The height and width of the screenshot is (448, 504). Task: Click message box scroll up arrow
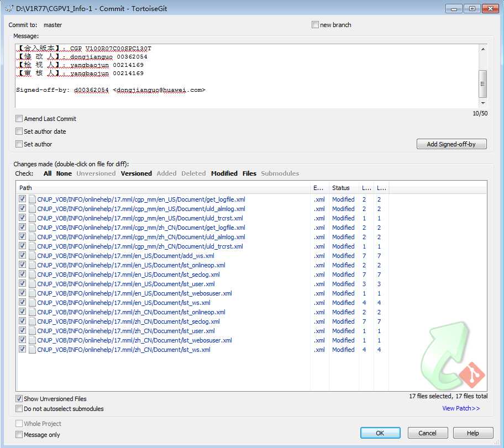483,49
